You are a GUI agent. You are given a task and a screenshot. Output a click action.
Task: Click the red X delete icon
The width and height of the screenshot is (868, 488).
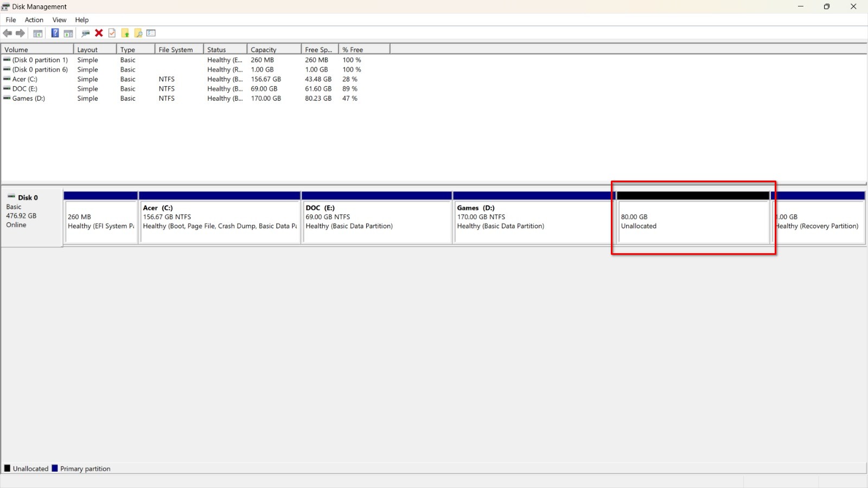pyautogui.click(x=99, y=34)
